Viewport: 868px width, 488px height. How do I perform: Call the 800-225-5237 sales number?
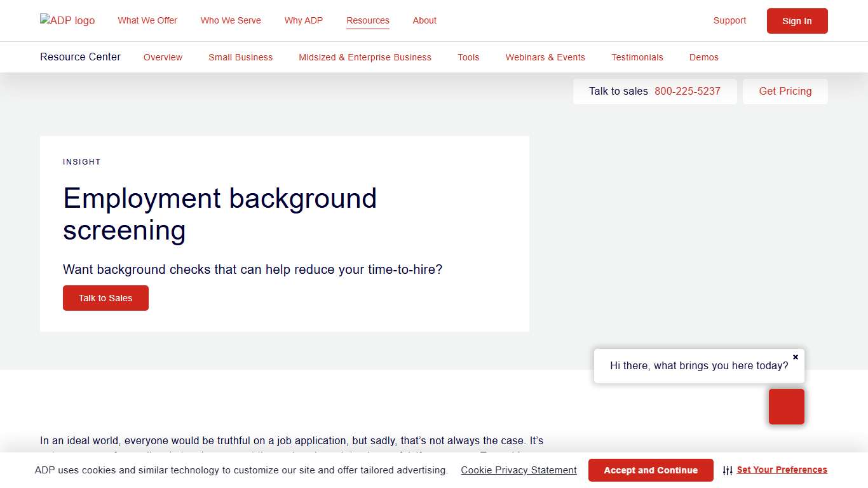687,91
